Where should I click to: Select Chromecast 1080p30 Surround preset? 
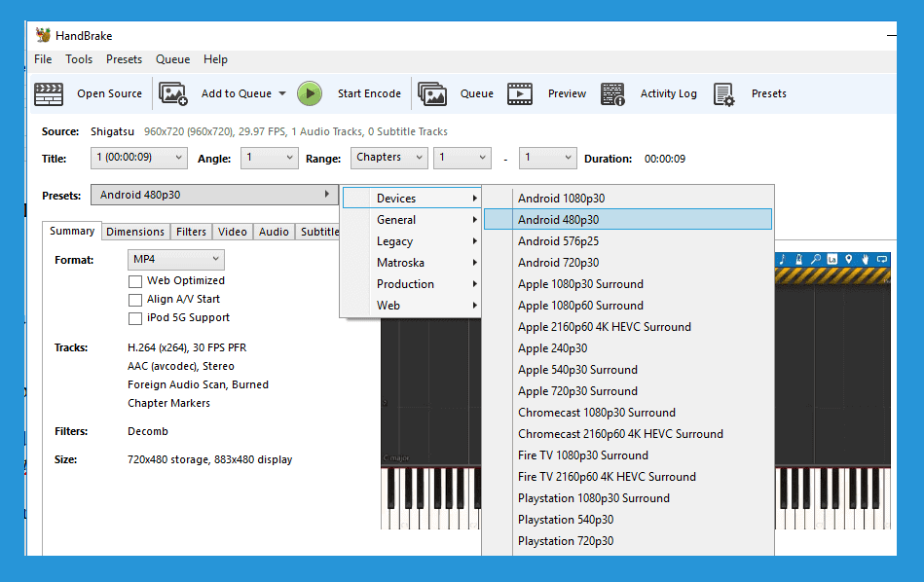[628, 413]
